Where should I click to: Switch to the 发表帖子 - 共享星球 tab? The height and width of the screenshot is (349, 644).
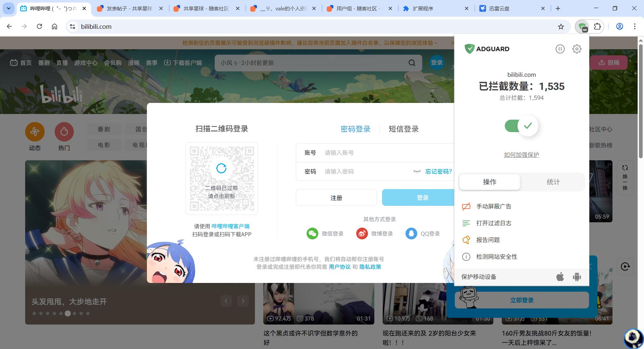pyautogui.click(x=129, y=8)
